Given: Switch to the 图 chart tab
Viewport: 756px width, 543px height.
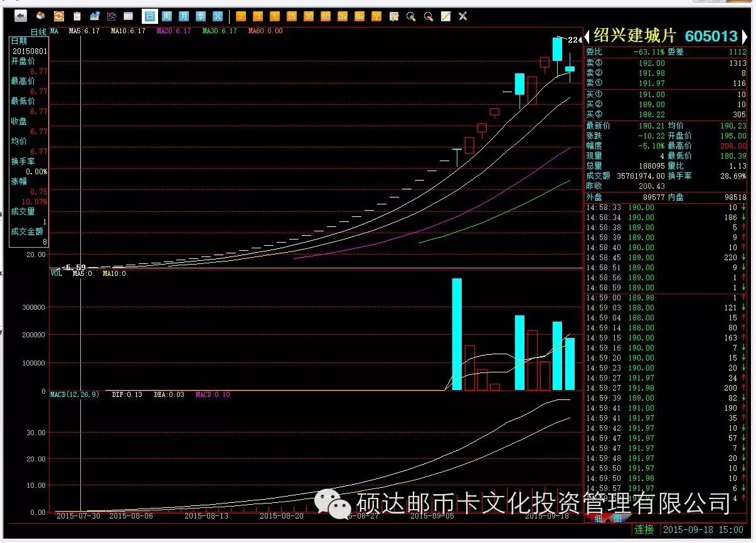Looking at the screenshot, I should point(617,519).
